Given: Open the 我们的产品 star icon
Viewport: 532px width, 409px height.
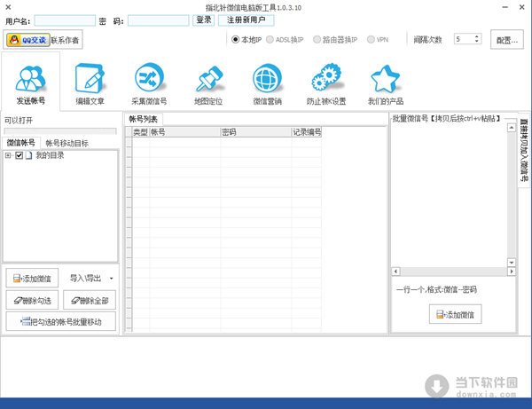Looking at the screenshot, I should pyautogui.click(x=386, y=79).
